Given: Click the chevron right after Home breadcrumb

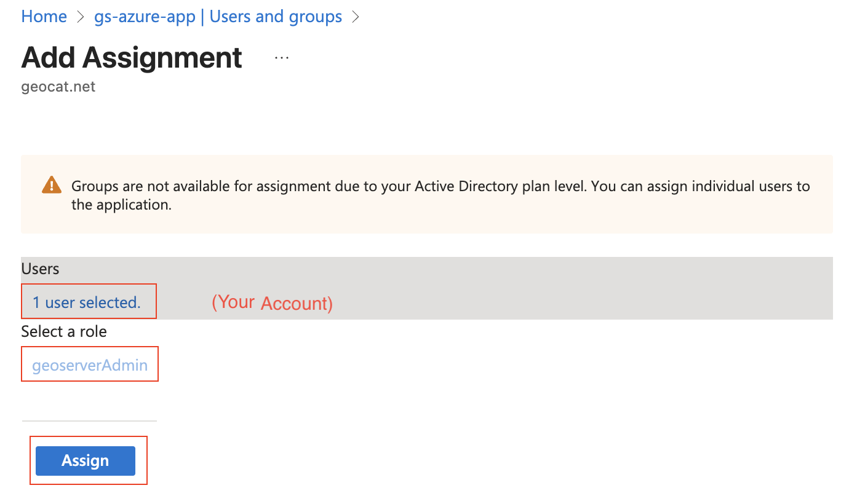Looking at the screenshot, I should 80,17.
